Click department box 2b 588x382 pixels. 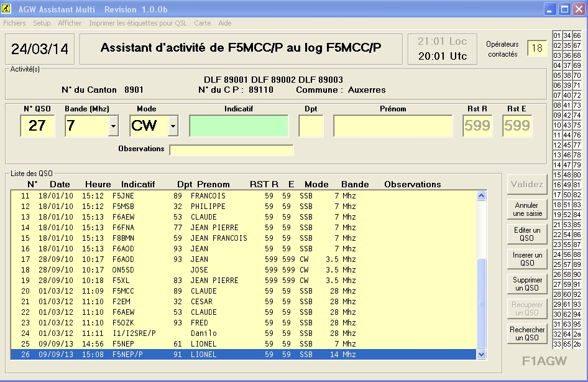(577, 344)
